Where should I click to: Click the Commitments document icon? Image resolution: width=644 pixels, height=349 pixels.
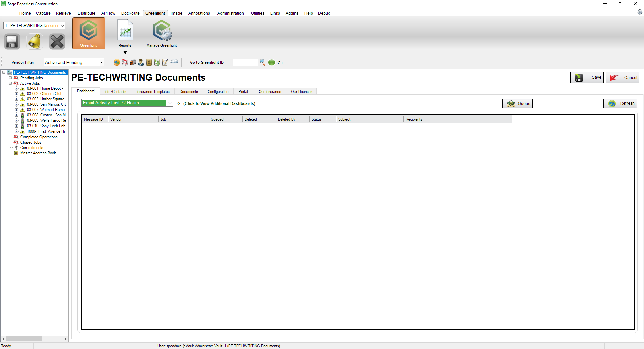[16, 148]
